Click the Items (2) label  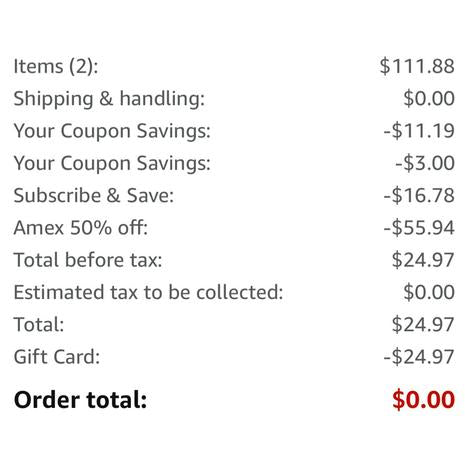(x=56, y=66)
